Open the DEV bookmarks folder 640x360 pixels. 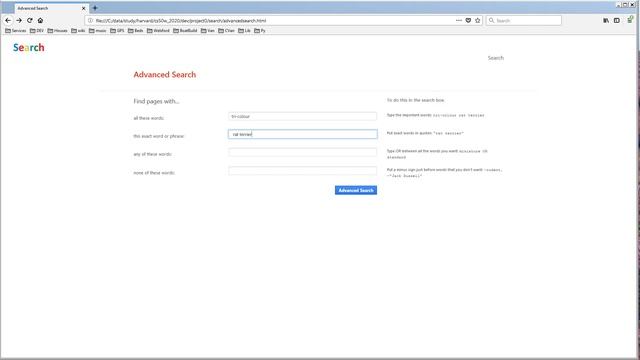tap(37, 31)
